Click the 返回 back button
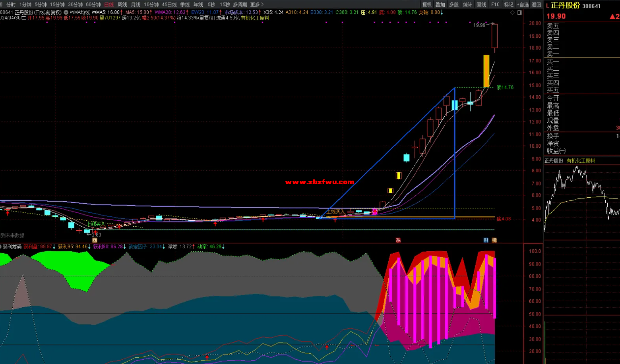Viewport: 620px width, 364px height. [536, 4]
